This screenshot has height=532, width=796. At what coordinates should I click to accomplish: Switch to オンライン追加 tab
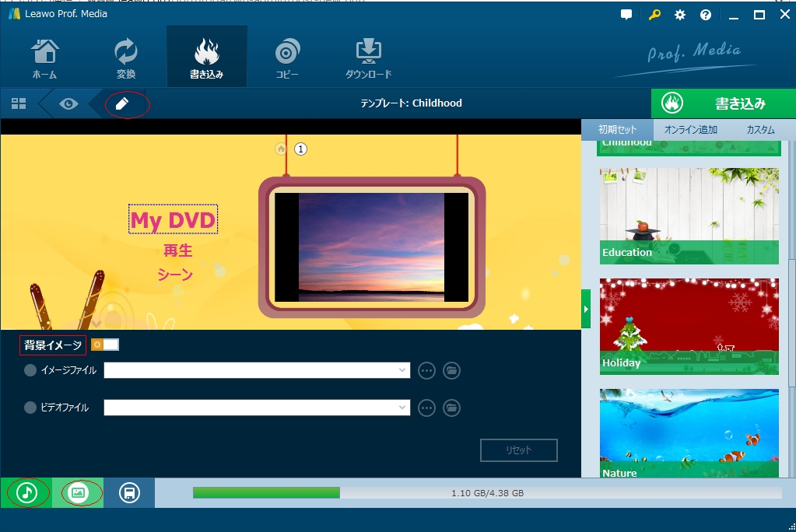click(x=690, y=129)
